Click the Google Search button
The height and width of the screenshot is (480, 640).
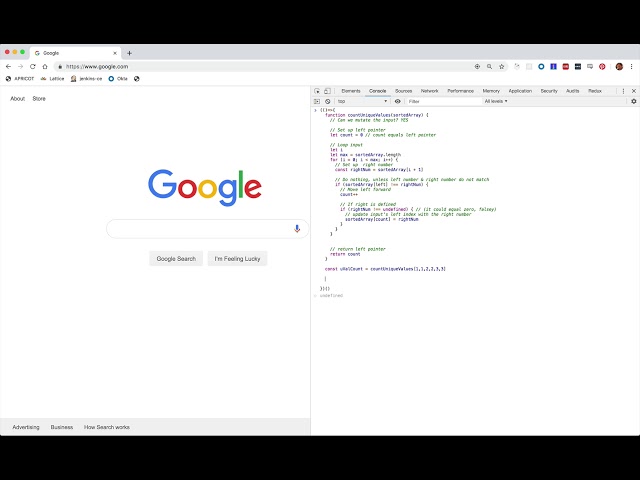(176, 259)
